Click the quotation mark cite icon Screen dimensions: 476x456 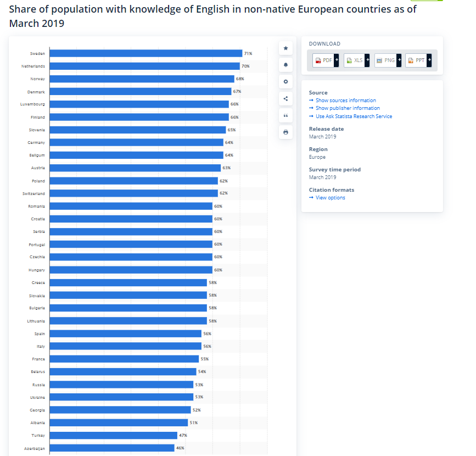285,115
